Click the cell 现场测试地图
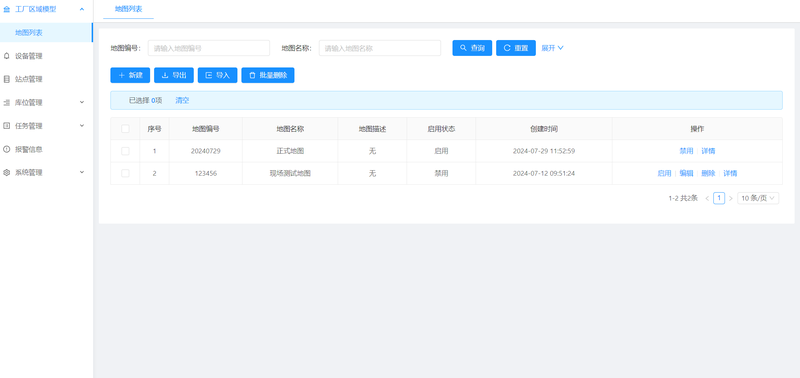Screen dimensions: 800x378 (x=290, y=173)
